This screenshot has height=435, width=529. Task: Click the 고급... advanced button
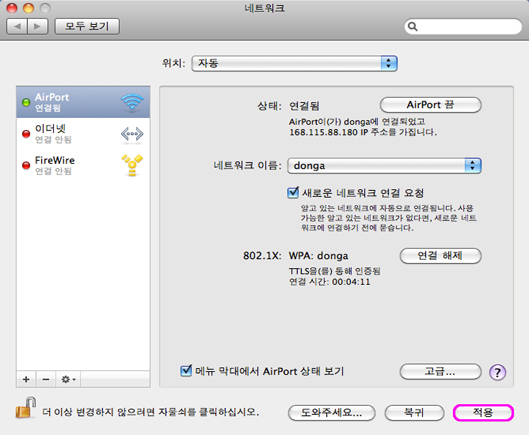coord(440,372)
